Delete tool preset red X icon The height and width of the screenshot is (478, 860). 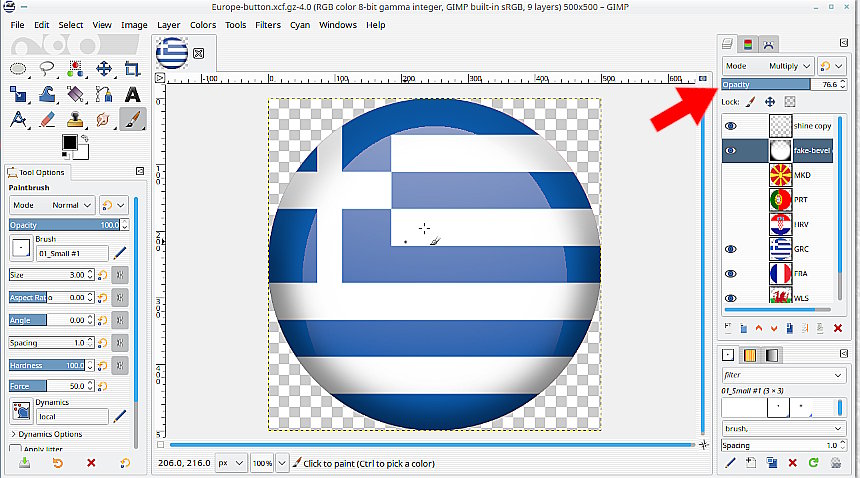point(91,463)
